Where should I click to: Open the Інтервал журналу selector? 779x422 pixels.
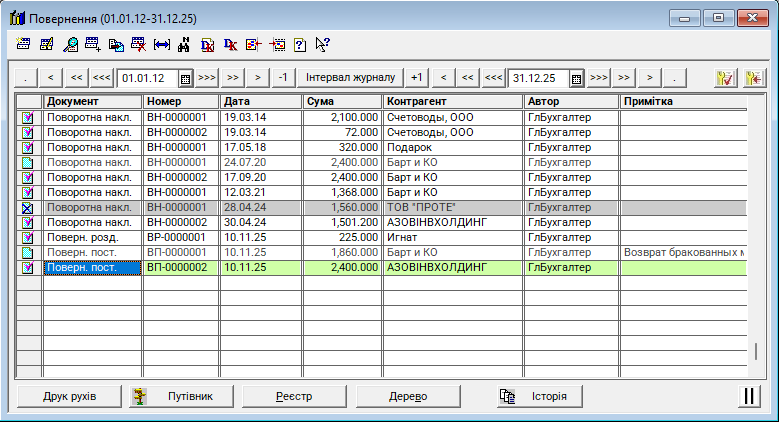point(351,78)
